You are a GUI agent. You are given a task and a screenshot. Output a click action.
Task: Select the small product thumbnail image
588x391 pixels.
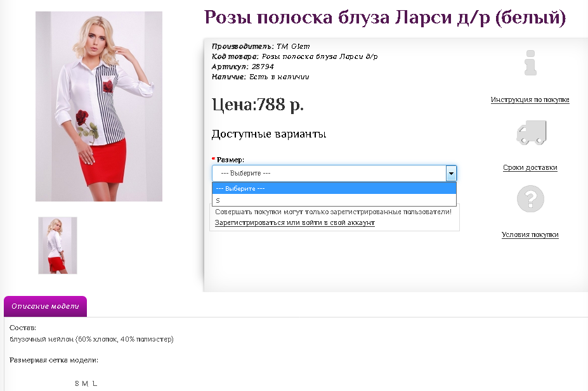tap(58, 245)
